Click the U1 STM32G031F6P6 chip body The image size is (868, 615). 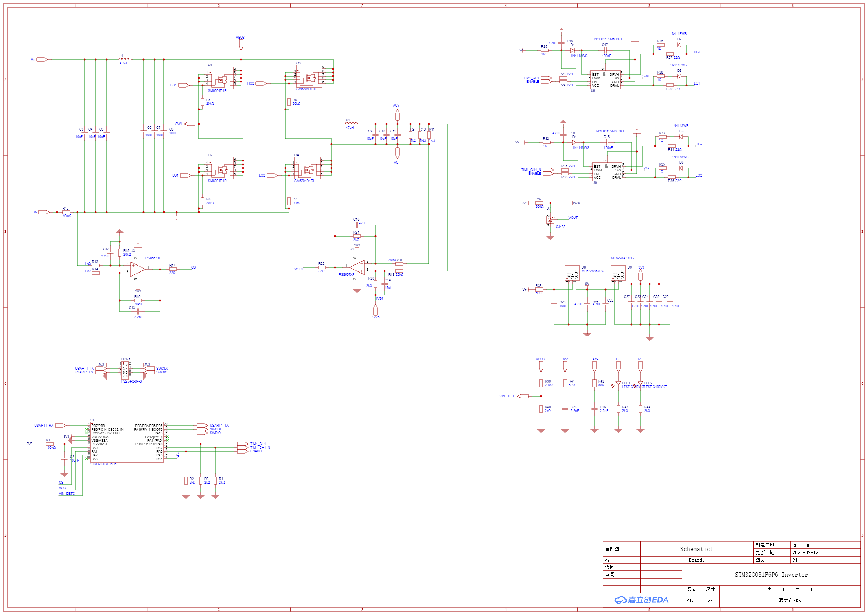tap(127, 442)
